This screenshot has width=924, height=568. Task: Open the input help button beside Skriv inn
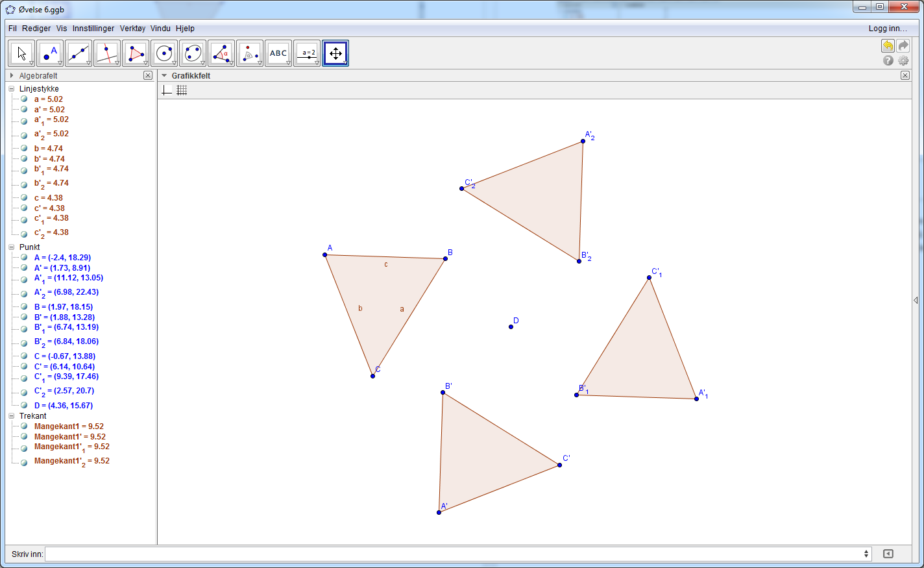888,554
